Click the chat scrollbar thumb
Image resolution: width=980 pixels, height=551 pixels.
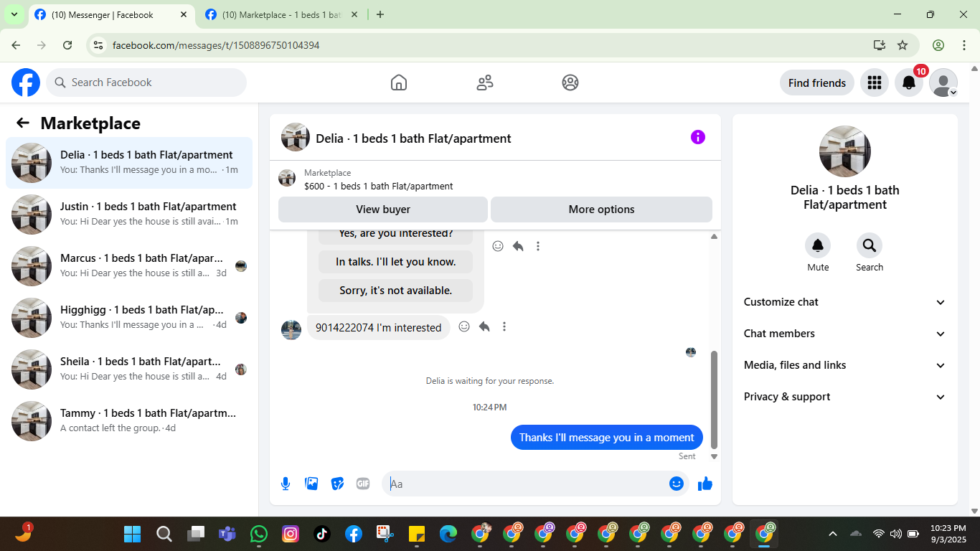point(714,400)
